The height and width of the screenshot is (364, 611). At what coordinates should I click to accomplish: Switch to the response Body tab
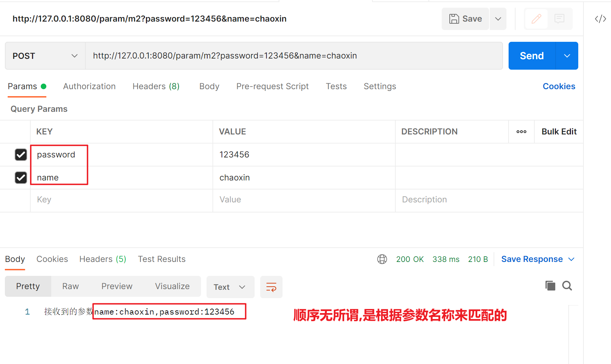coord(15,259)
